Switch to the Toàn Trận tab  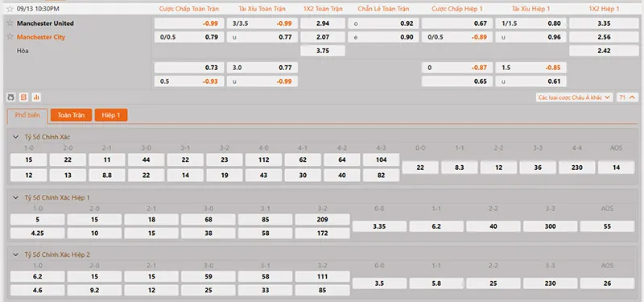71,115
